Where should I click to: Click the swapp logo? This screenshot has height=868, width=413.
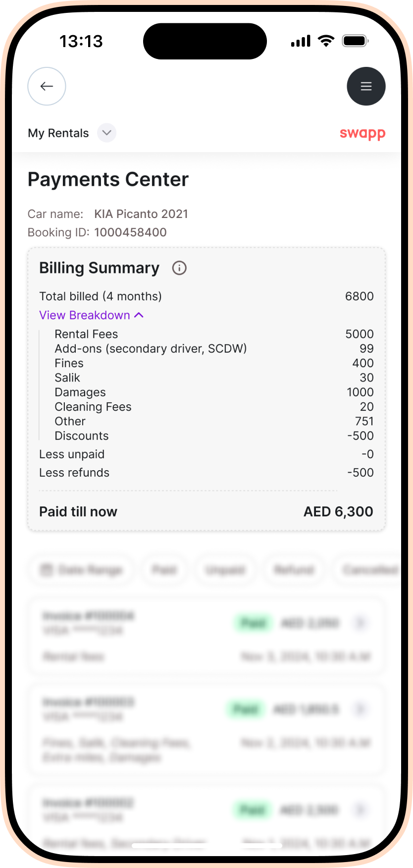(362, 133)
